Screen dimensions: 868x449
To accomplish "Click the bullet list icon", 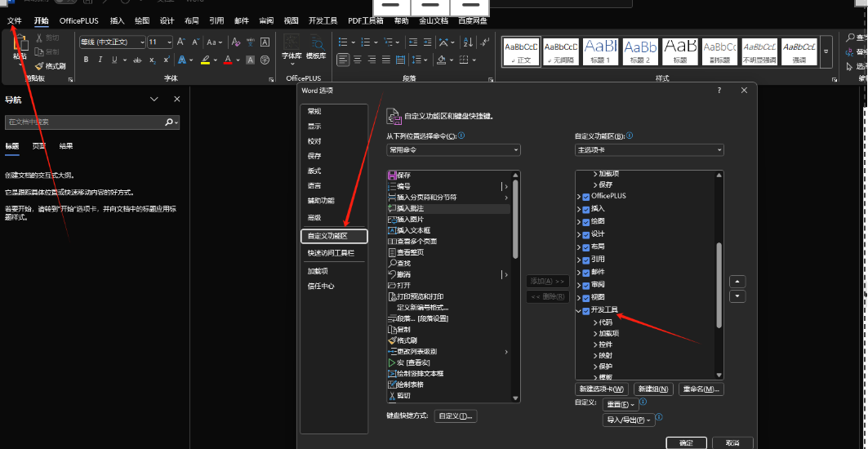I will (344, 42).
